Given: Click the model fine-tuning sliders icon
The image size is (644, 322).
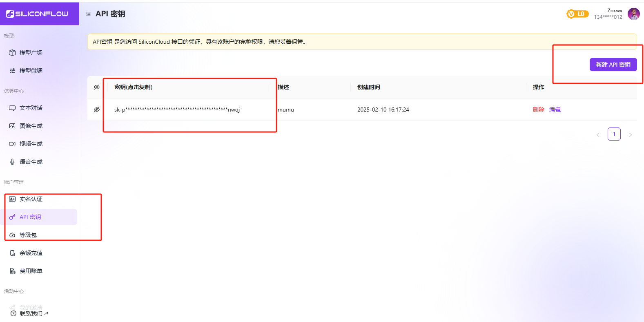Looking at the screenshot, I should pos(12,71).
